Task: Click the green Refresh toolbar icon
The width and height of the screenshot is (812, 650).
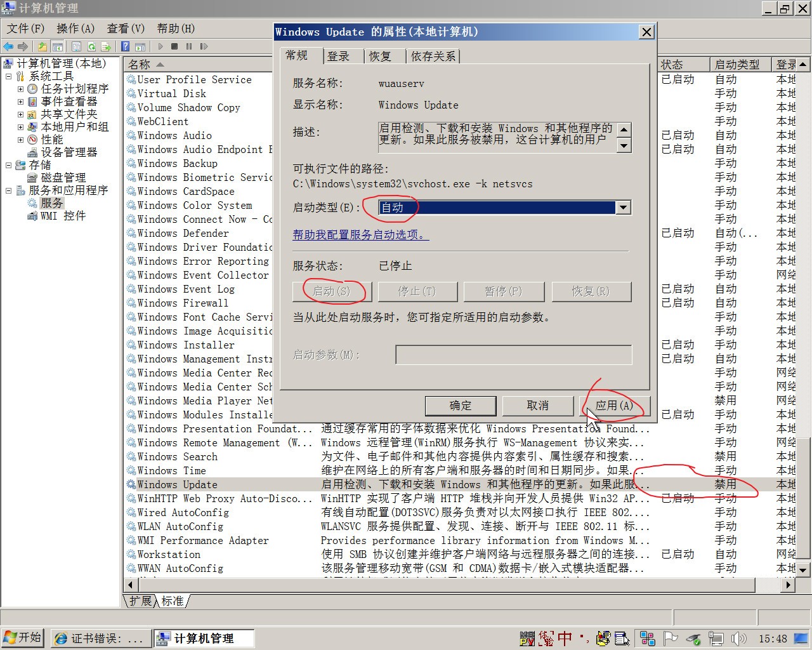Action: click(91, 46)
